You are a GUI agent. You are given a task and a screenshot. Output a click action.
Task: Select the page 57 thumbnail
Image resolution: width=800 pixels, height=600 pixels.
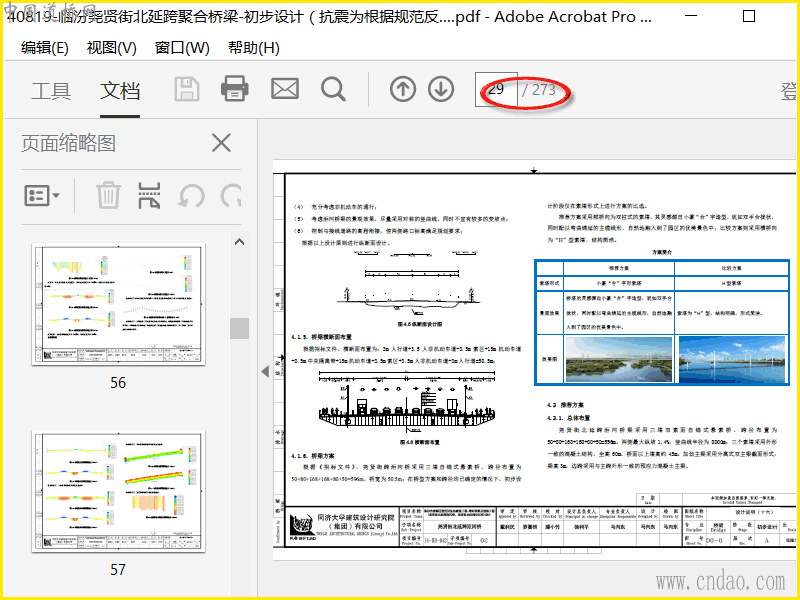[118, 491]
